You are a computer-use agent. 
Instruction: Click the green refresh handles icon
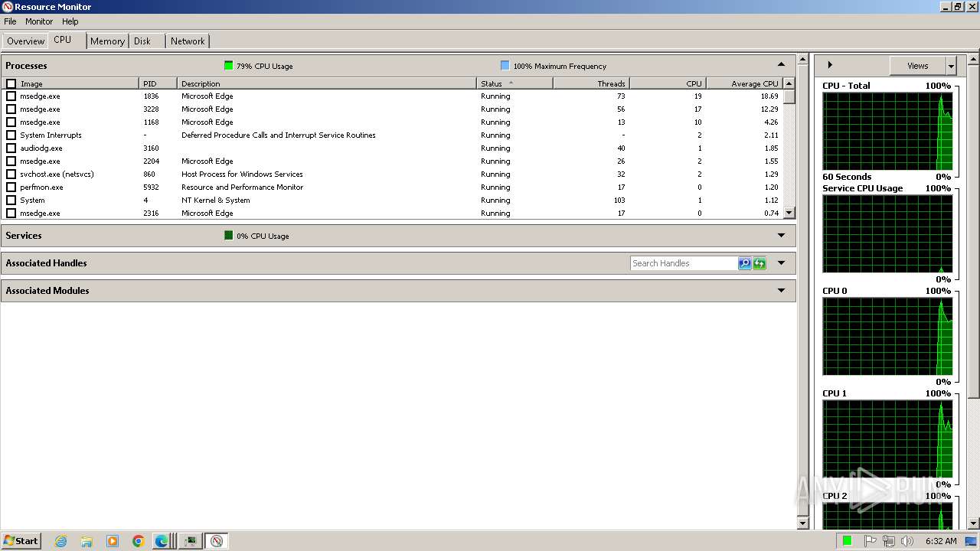tap(759, 263)
